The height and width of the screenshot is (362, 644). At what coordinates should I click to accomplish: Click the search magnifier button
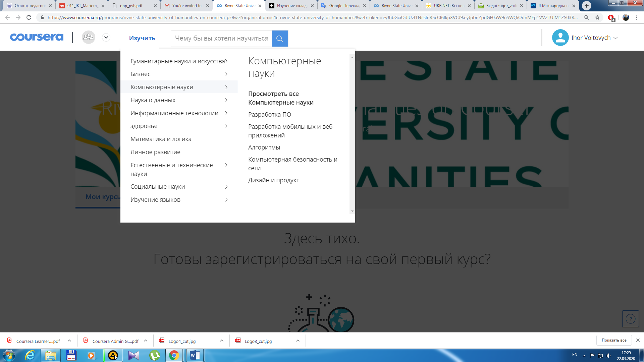[x=280, y=39]
